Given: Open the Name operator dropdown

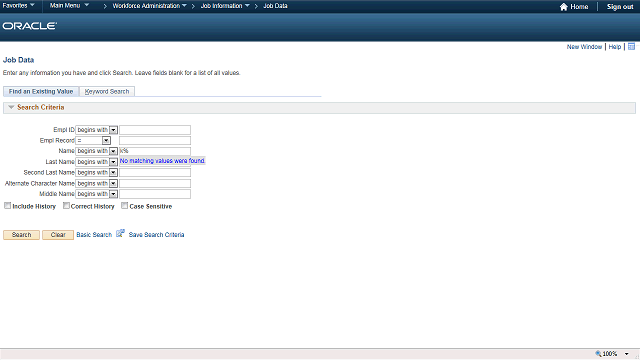Looking at the screenshot, I should pos(97,151).
